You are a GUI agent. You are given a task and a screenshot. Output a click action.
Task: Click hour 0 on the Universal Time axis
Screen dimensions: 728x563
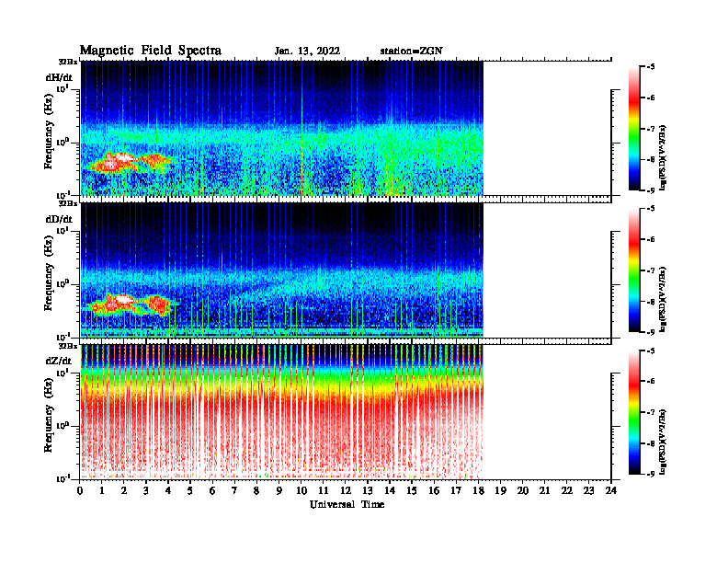[80, 491]
